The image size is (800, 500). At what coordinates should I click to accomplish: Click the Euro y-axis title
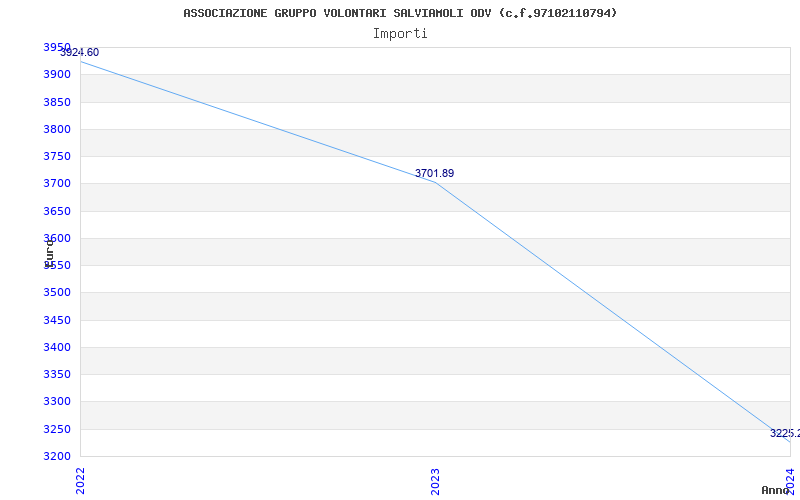(49, 253)
